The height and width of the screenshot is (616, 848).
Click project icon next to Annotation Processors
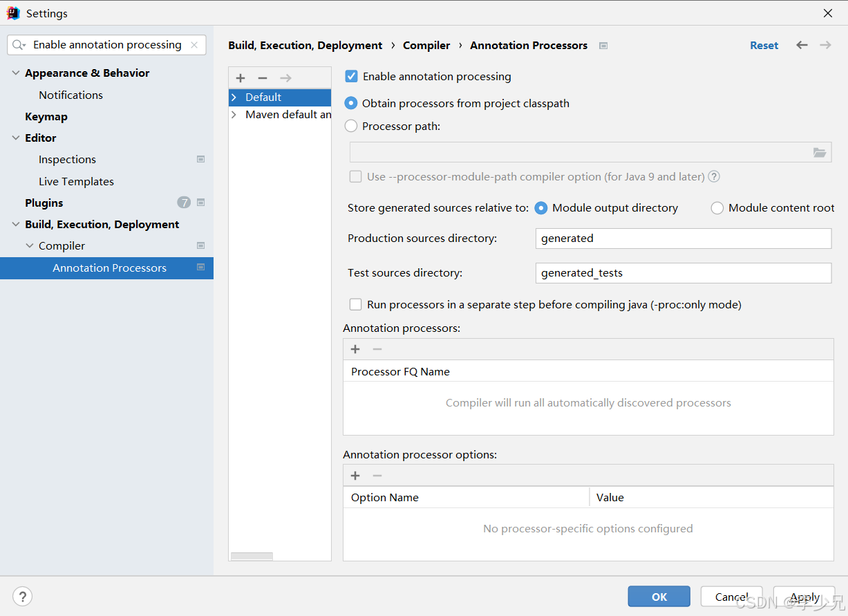200,268
